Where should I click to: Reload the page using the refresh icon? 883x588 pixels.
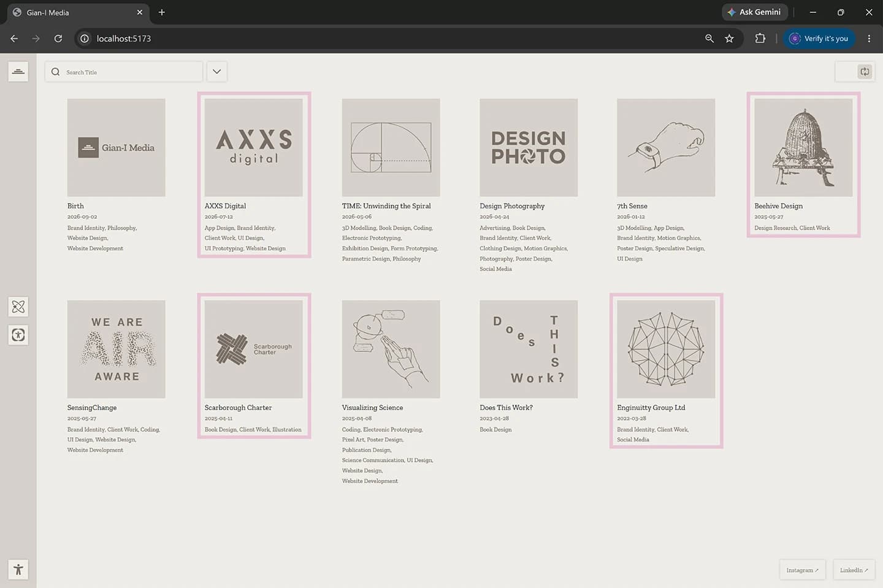[58, 38]
